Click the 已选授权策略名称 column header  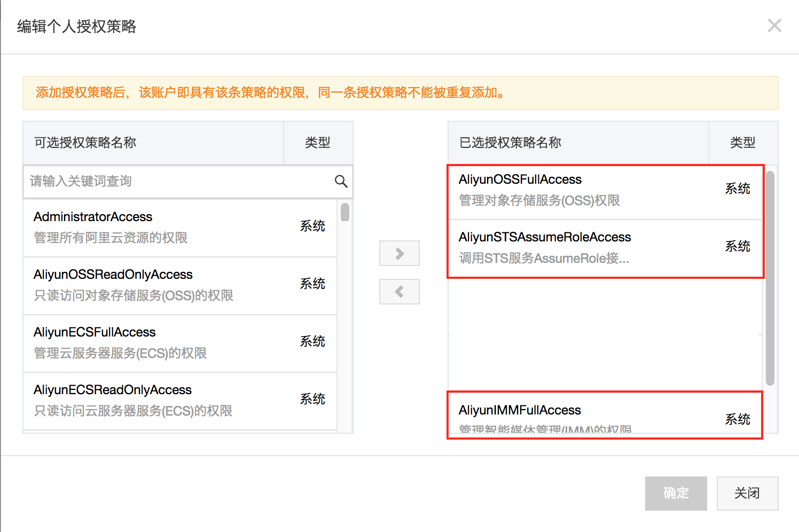(x=578, y=143)
